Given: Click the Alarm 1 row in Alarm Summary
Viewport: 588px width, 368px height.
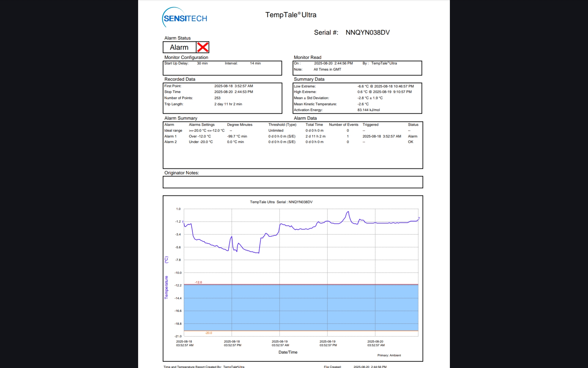Looking at the screenshot, I should (170, 136).
